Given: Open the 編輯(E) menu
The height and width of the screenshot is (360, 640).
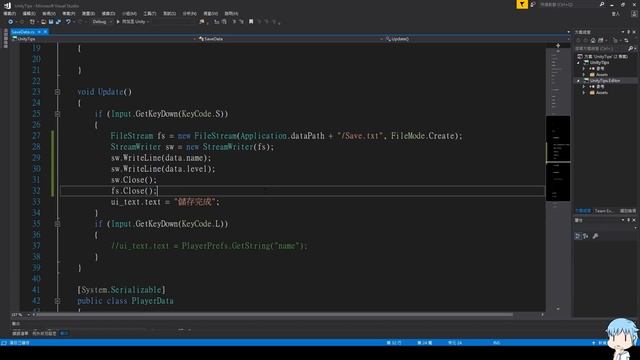Looking at the screenshot, I should pos(29,13).
